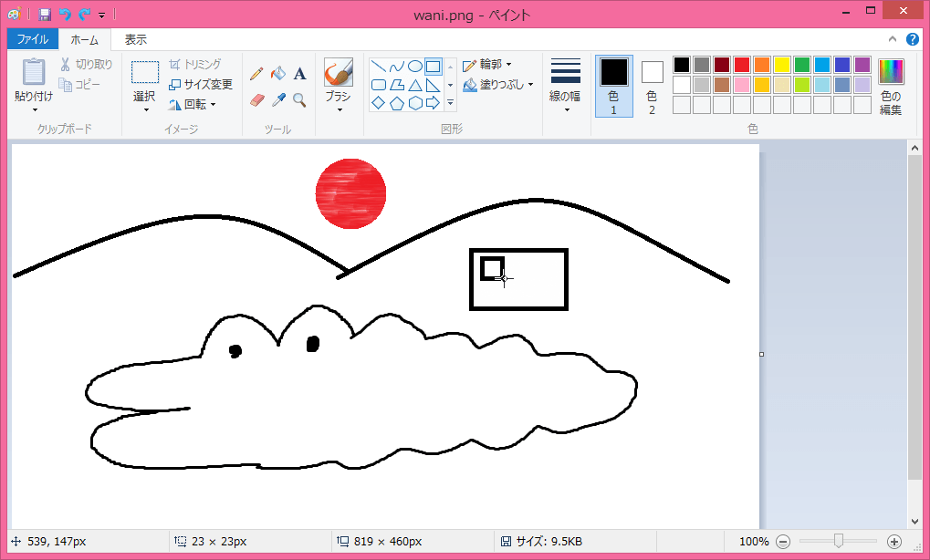This screenshot has height=560, width=930.
Task: Open the Rotate (回転) dropdown
Action: point(193,104)
